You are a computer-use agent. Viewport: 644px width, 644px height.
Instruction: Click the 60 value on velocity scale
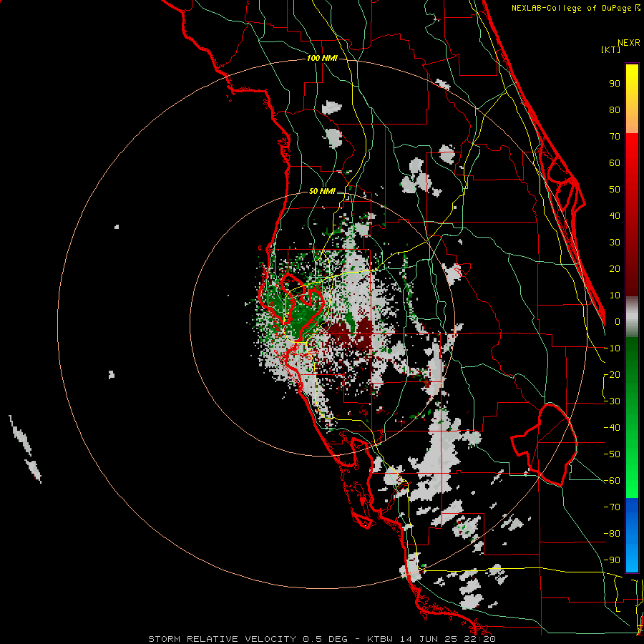[615, 163]
